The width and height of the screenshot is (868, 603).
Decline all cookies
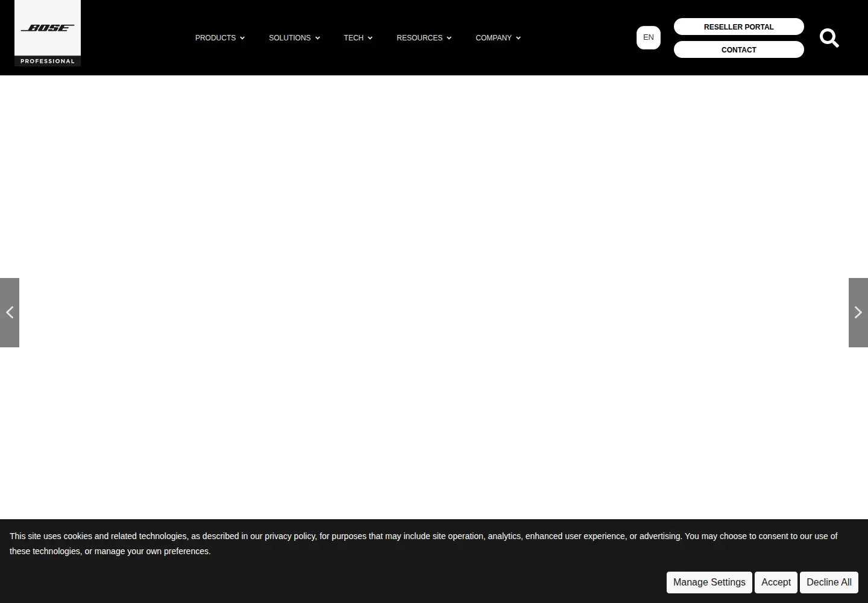(x=829, y=582)
